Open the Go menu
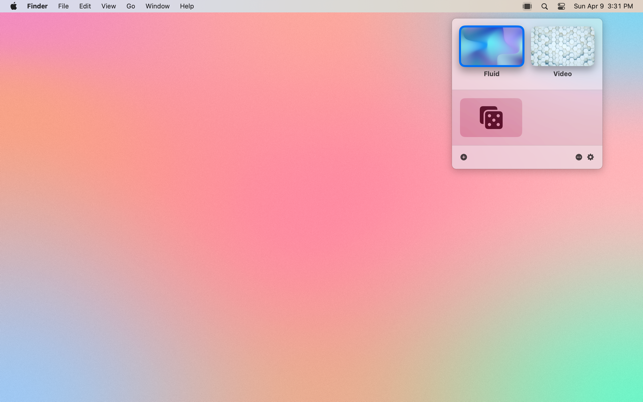The height and width of the screenshot is (402, 643). 131,6
